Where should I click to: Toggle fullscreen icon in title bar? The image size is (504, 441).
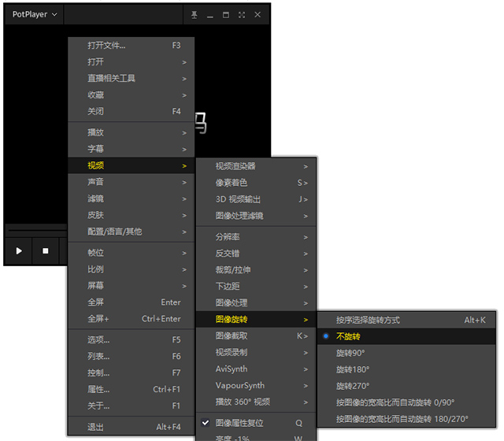tap(242, 15)
